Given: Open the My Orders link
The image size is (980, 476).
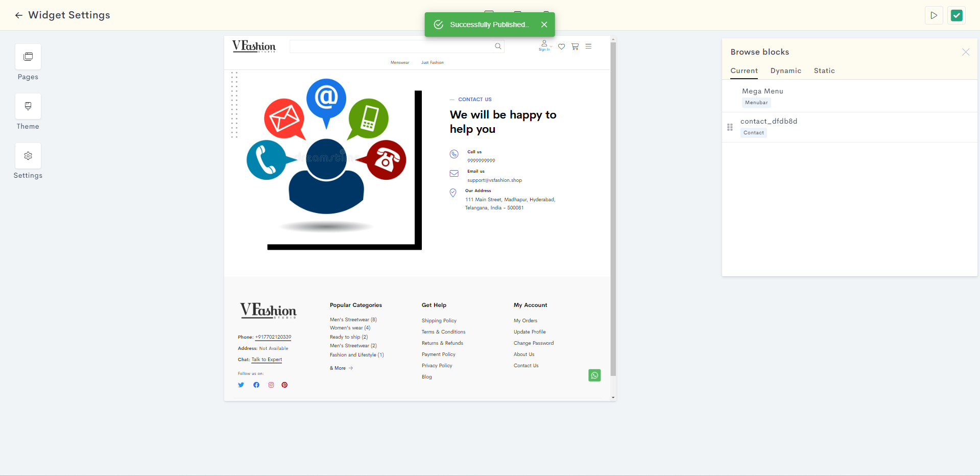Looking at the screenshot, I should tap(525, 321).
